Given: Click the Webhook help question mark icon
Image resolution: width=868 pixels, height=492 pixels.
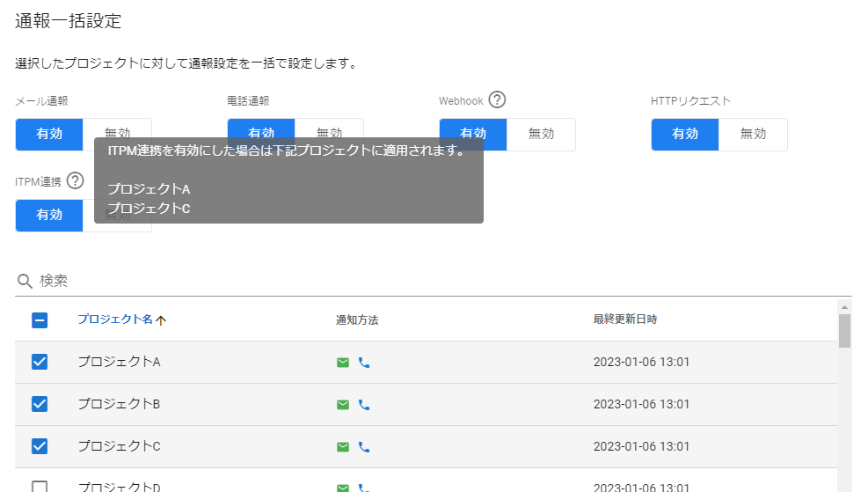Looking at the screenshot, I should pyautogui.click(x=497, y=100).
